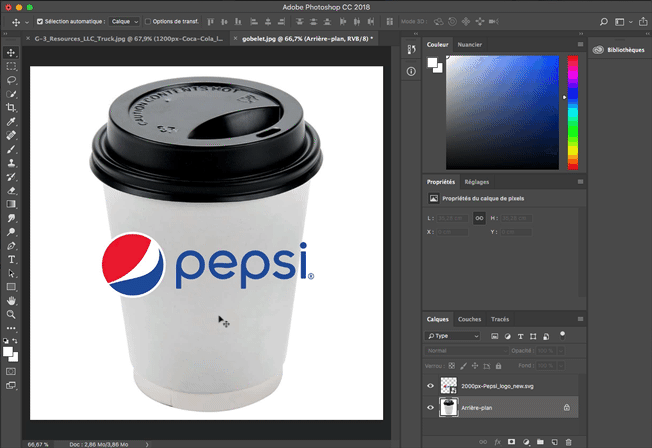
Task: Select the Quick Selection tool
Action: 11,94
